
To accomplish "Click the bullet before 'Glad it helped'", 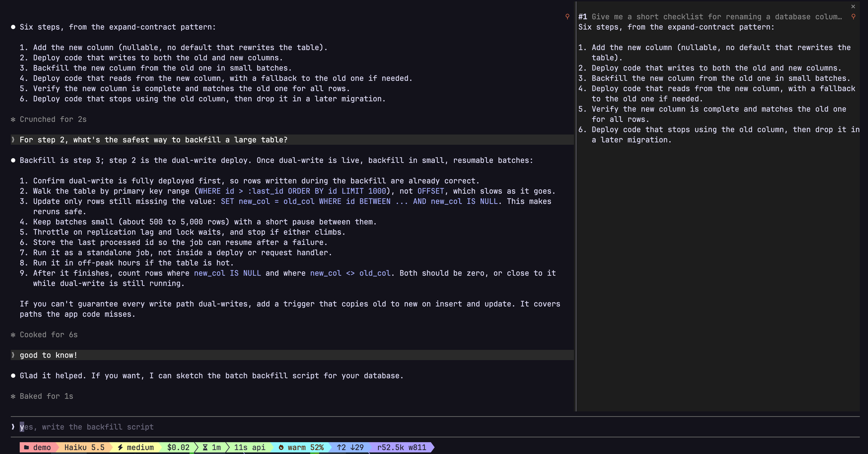I will point(13,375).
